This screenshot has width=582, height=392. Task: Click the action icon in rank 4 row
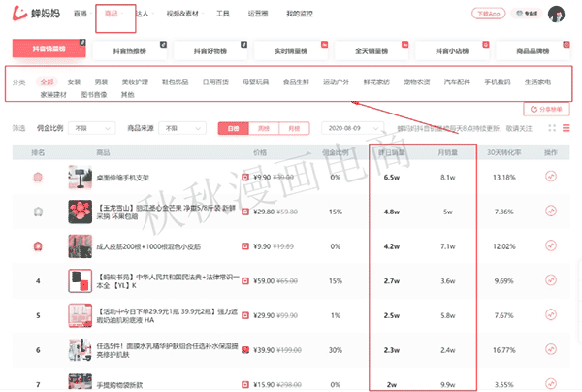(x=550, y=280)
